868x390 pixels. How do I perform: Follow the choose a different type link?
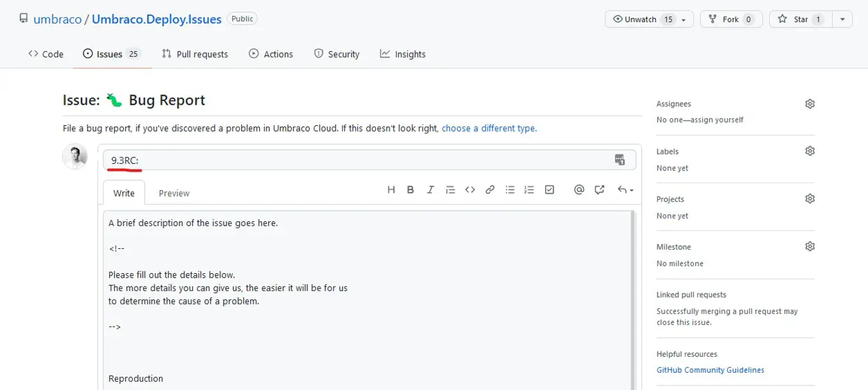489,128
